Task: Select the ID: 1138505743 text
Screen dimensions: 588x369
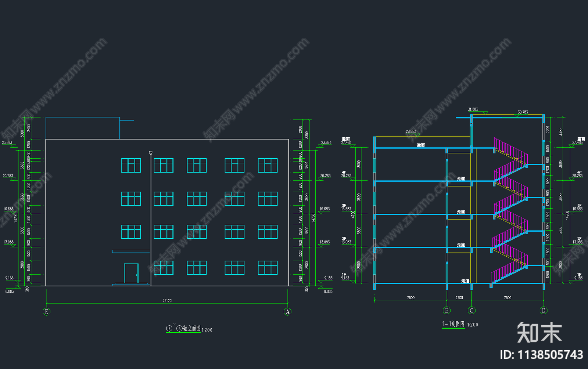Action: (542, 355)
